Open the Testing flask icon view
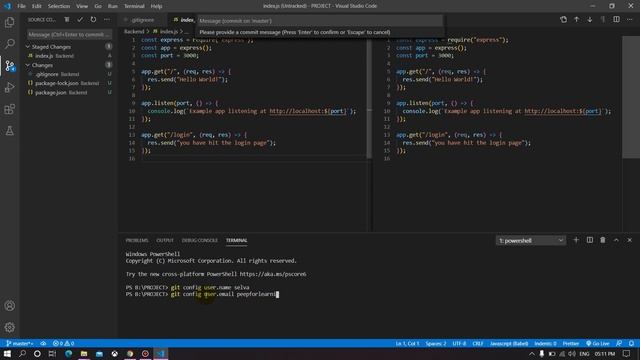 coord(10,131)
